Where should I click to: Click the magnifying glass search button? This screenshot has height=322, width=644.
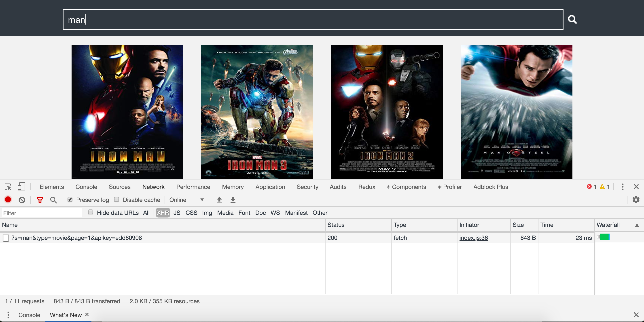tap(572, 19)
